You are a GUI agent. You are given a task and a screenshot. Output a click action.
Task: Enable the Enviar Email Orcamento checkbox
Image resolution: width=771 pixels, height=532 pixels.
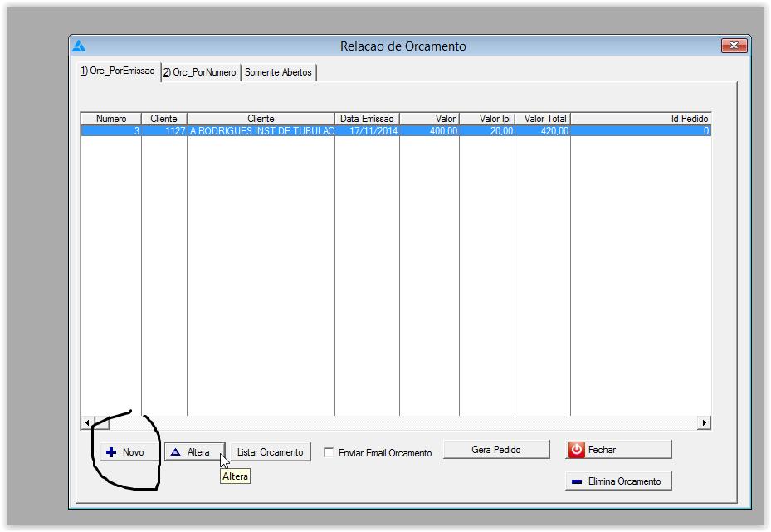click(x=329, y=453)
